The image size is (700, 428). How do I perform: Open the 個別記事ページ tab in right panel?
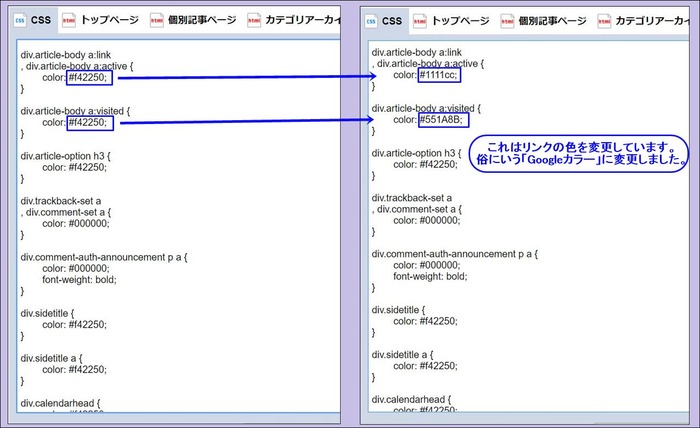[x=545, y=21]
